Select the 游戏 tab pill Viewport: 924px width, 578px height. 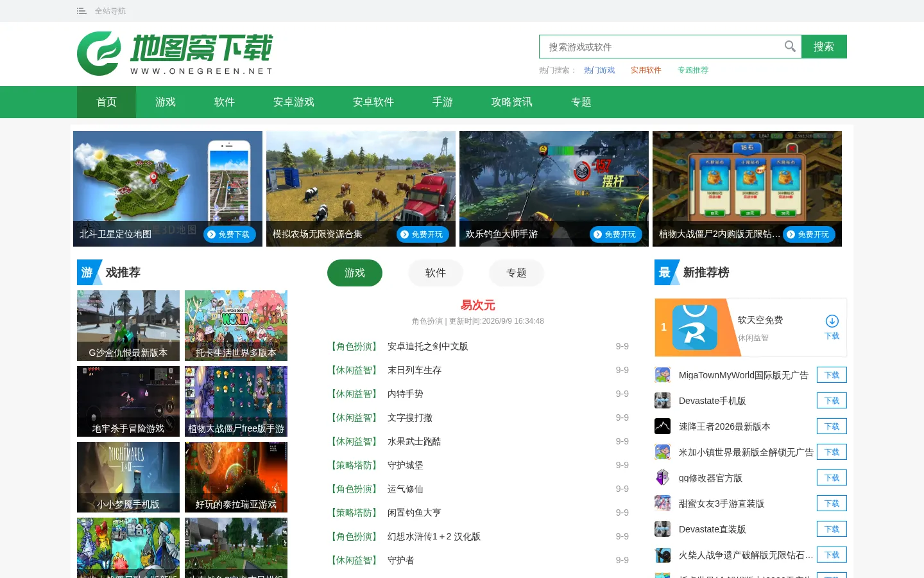[355, 273]
